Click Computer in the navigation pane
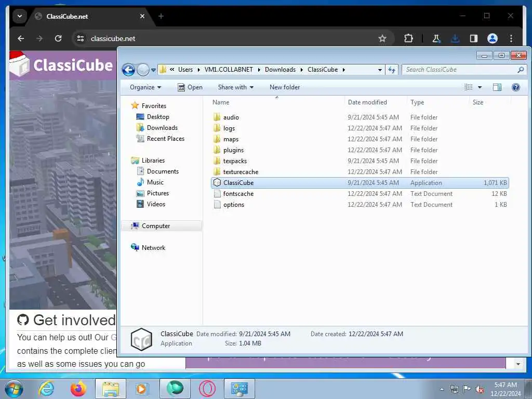Viewport: 532px width, 399px height. point(150,226)
